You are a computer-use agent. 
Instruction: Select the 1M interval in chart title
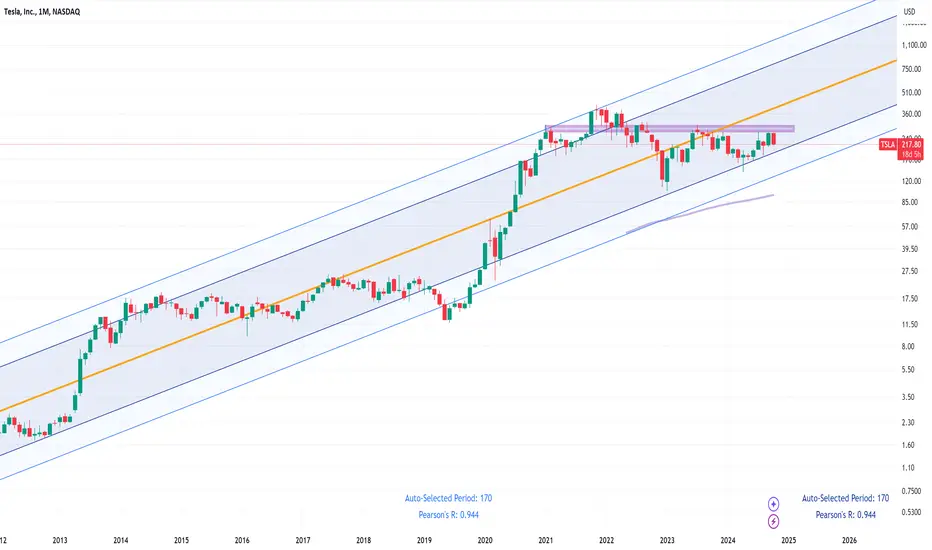click(x=43, y=12)
